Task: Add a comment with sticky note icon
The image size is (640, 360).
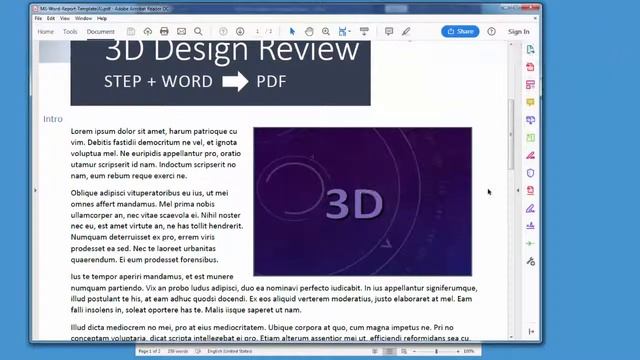Action: click(389, 31)
